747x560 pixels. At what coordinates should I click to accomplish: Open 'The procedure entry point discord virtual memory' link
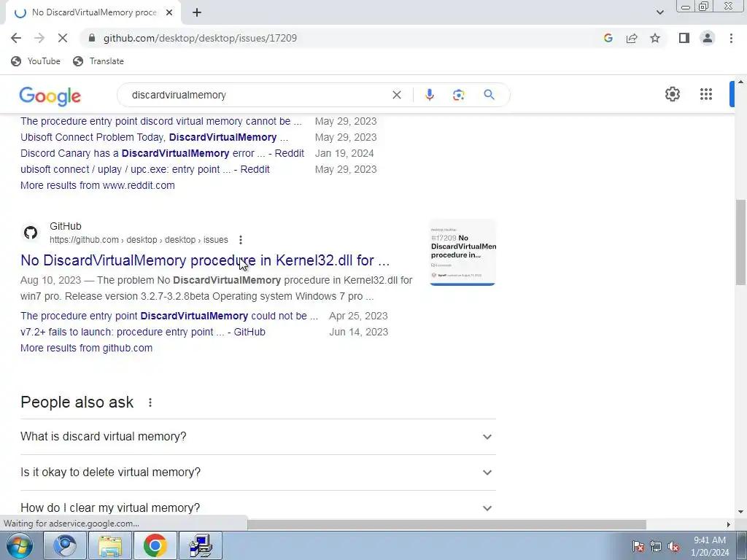pyautogui.click(x=161, y=121)
